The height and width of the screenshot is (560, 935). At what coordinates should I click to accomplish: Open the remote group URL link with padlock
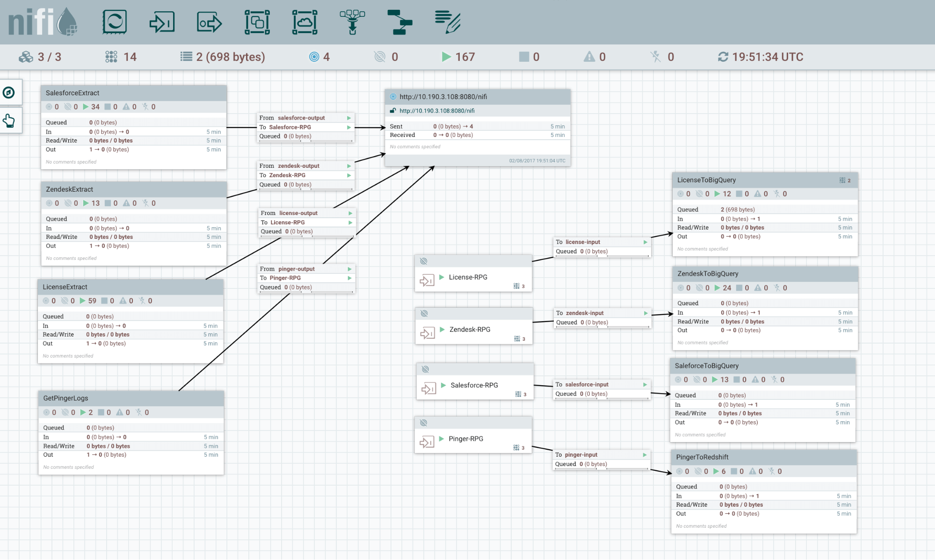tap(437, 111)
